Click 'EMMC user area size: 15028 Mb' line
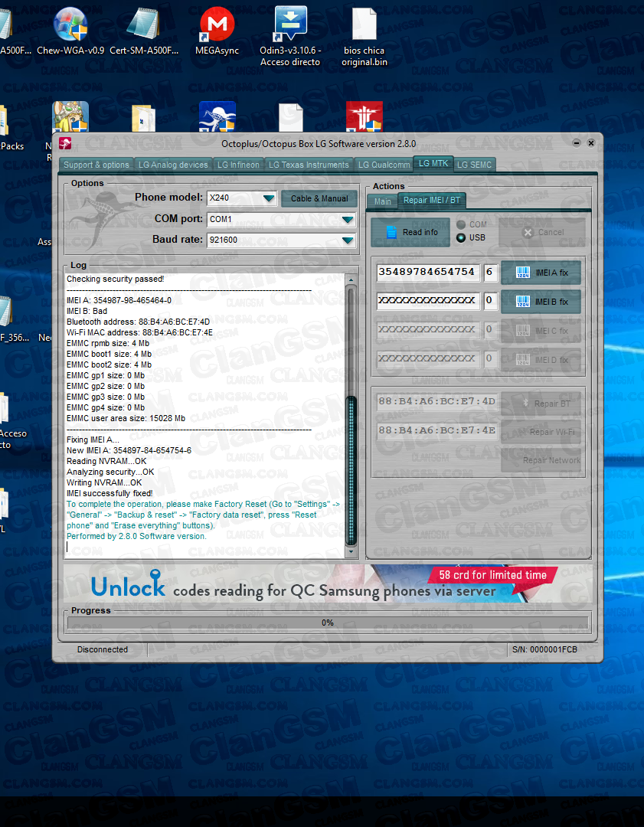 click(126, 418)
